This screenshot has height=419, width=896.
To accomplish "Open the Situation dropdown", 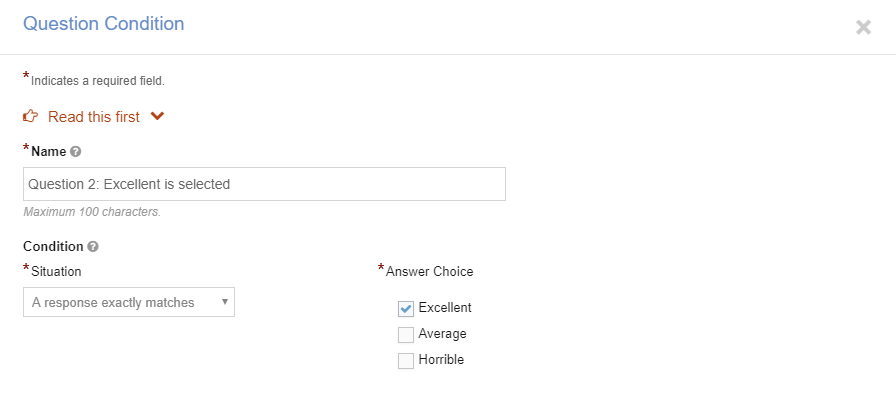I will (129, 302).
